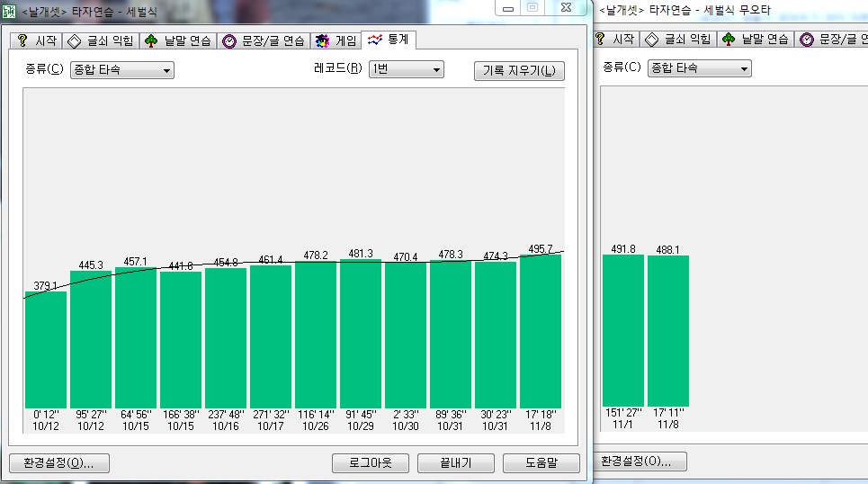Open 시작 tab in right 무오타 window
868x484 pixels.
615,40
